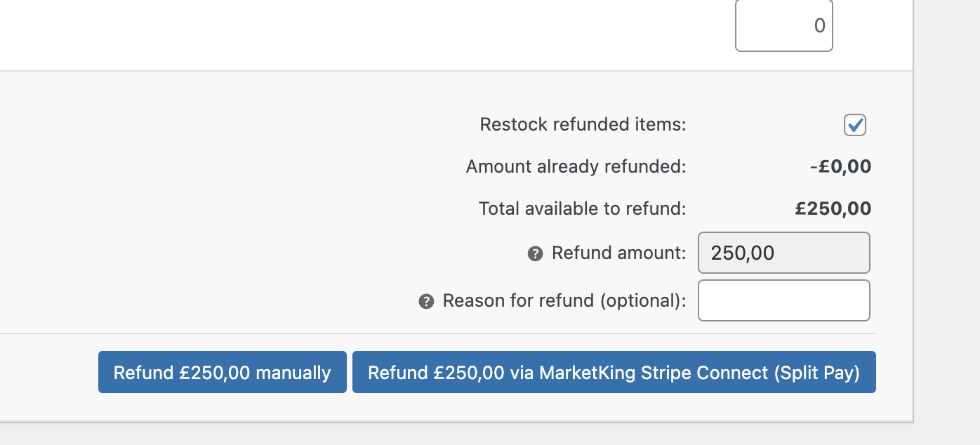980x445 pixels.
Task: Select the quantity box showing 0
Action: [x=784, y=26]
